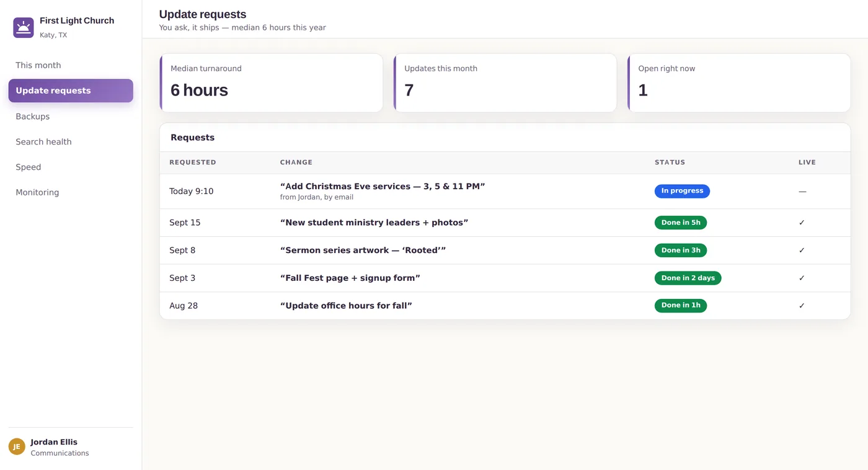Open Search health page
Screen dimensions: 868x470
[71, 142]
